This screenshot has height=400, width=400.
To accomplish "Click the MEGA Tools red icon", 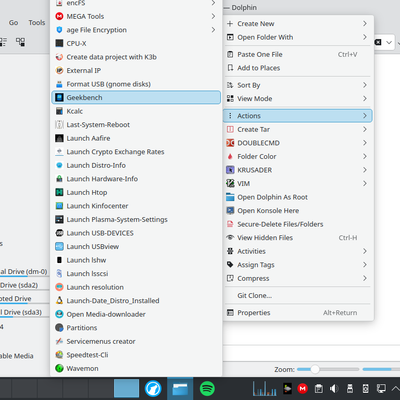I will (59, 16).
